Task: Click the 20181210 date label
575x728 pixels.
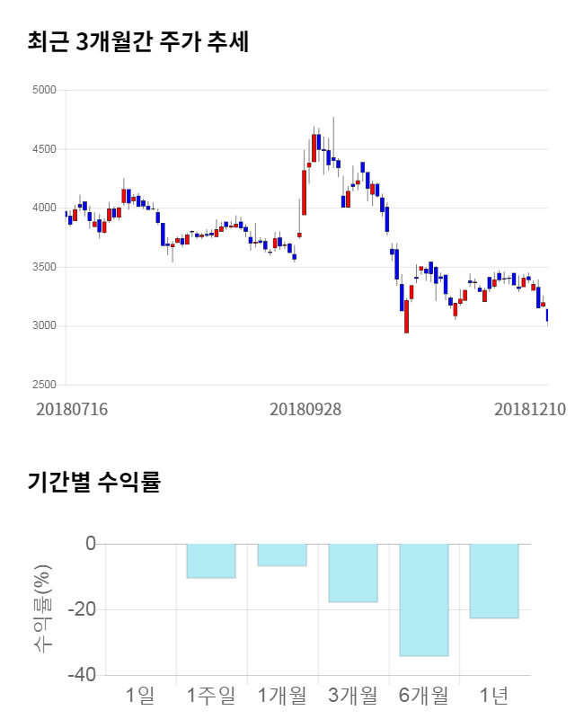Action: 530,409
